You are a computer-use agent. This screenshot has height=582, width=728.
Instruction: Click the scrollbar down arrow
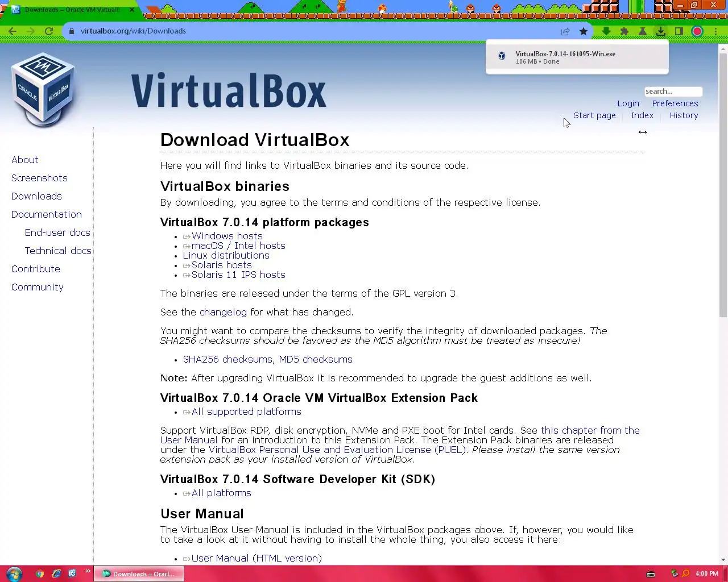click(x=723, y=560)
